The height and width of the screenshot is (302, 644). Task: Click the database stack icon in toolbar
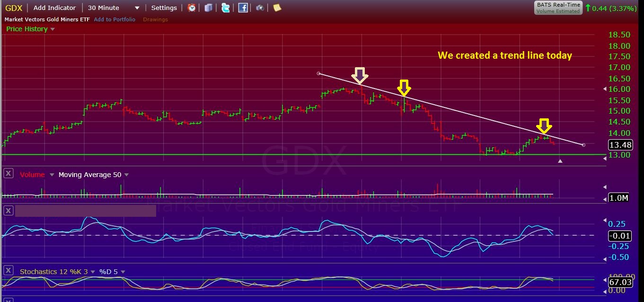pyautogui.click(x=209, y=8)
